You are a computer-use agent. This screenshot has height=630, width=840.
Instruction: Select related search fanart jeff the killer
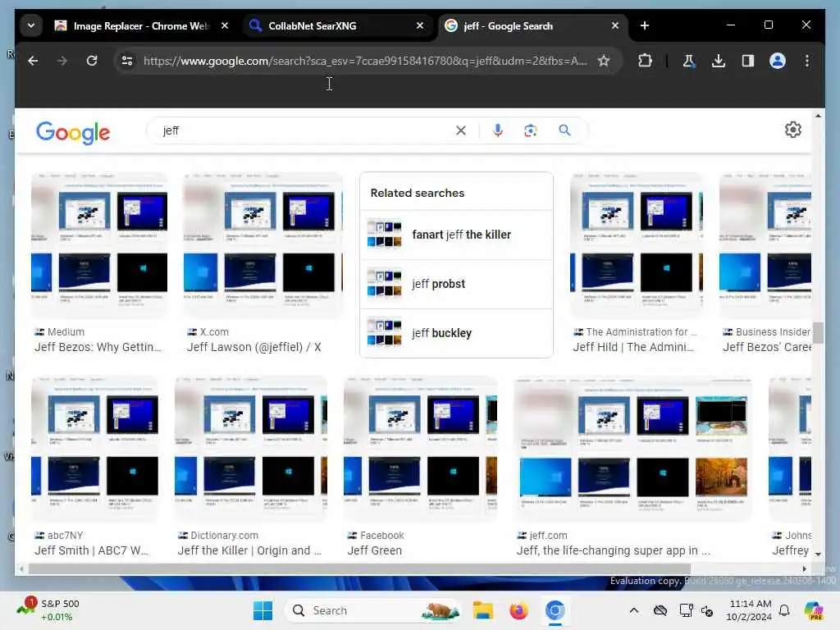(x=456, y=235)
